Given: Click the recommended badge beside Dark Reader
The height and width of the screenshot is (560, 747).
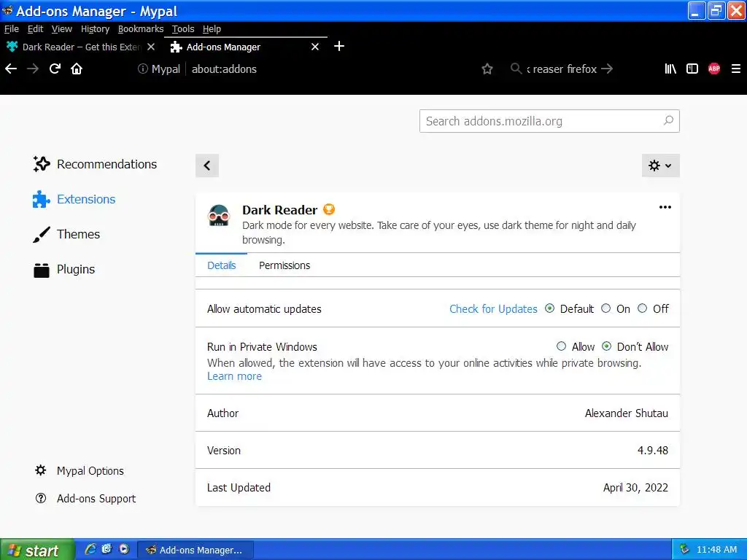Looking at the screenshot, I should point(329,209).
